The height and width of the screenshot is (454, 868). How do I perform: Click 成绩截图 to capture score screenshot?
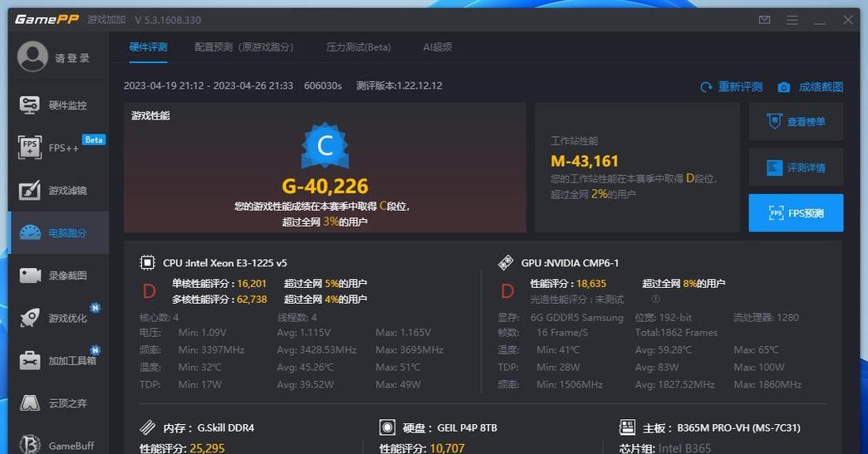[x=811, y=87]
